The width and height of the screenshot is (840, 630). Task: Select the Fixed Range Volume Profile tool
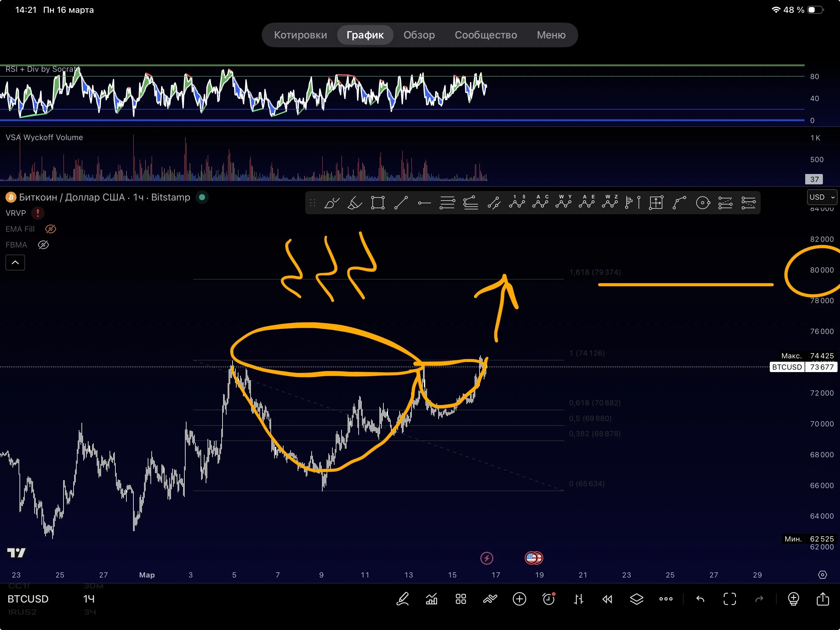(633, 203)
